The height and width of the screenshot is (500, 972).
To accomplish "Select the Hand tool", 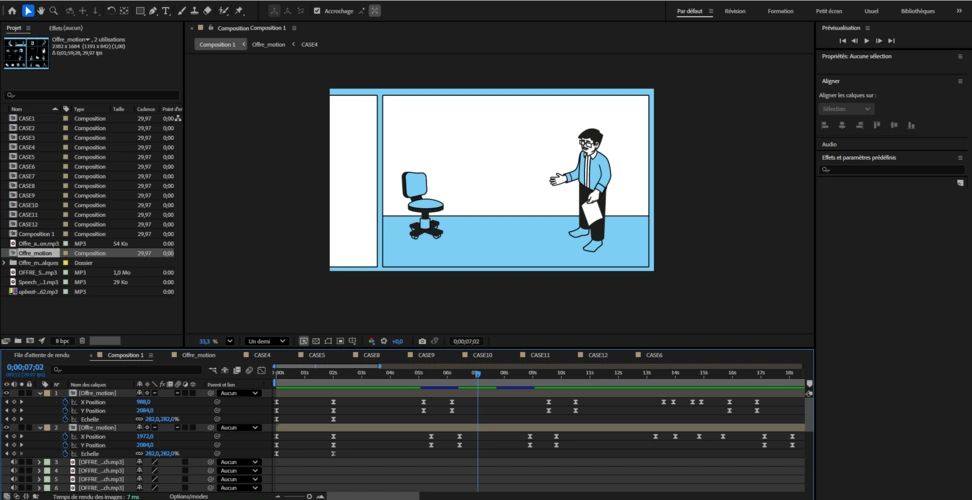I will pyautogui.click(x=41, y=11).
